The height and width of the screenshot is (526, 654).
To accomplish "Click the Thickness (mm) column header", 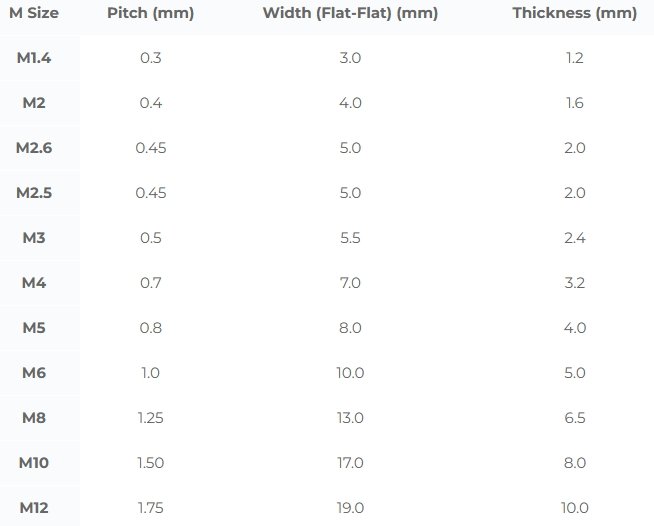I will point(574,13).
